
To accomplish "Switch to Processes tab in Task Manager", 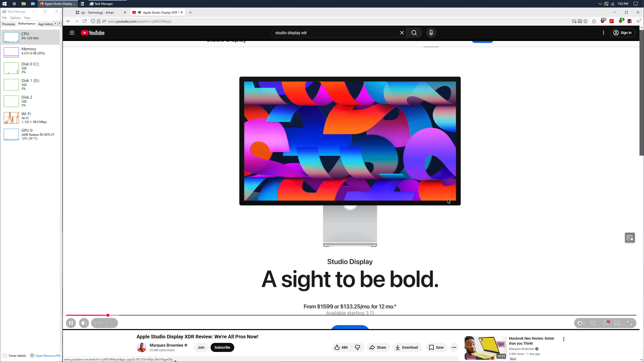I will 9,24.
